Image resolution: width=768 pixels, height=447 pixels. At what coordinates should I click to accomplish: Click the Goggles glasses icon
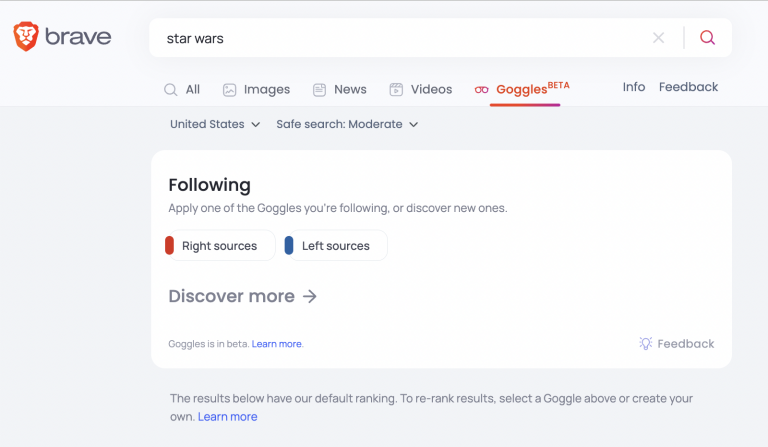click(x=481, y=89)
